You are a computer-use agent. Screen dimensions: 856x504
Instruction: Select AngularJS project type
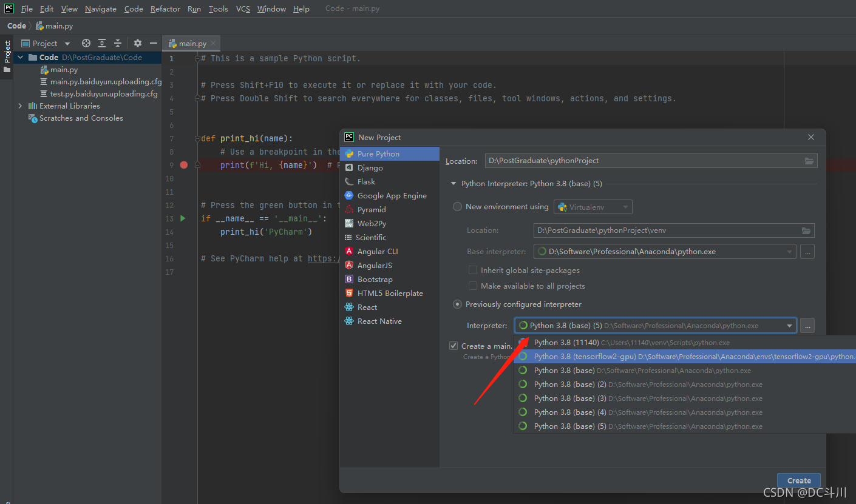pos(390,266)
